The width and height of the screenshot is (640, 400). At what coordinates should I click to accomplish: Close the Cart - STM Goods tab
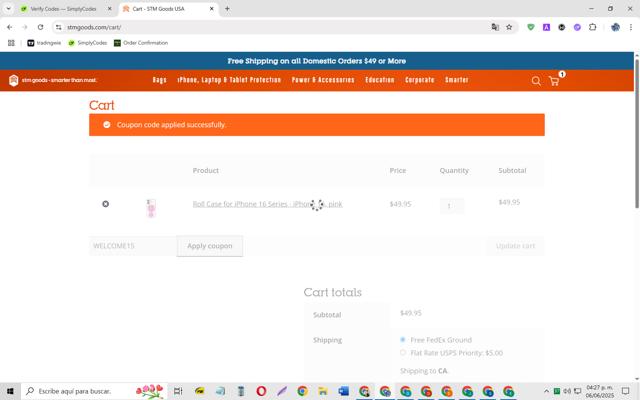tap(211, 9)
